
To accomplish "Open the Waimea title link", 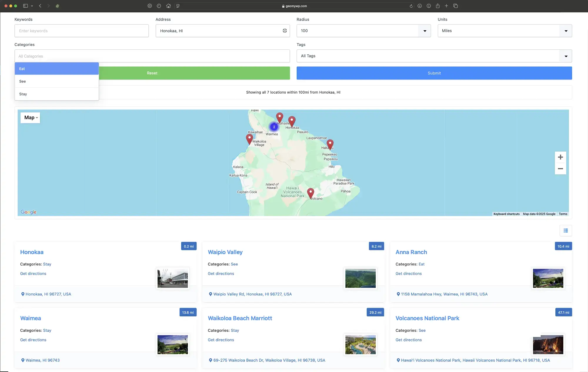I will 31,318.
